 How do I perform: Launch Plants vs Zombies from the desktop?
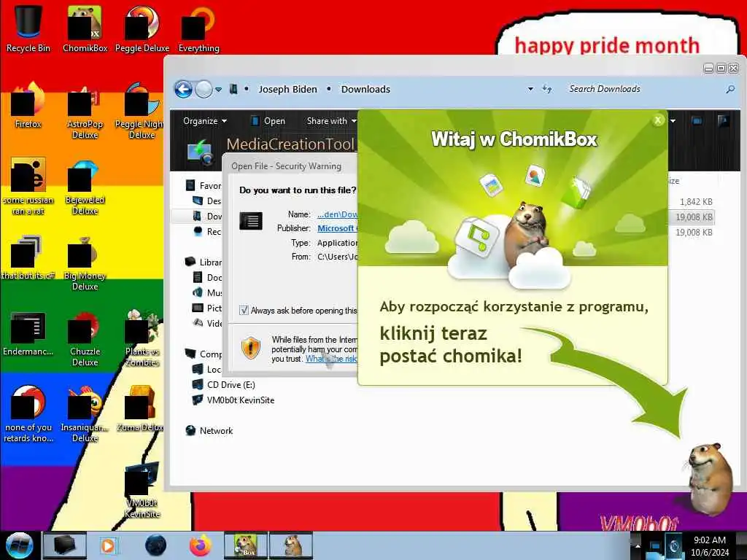point(141,338)
